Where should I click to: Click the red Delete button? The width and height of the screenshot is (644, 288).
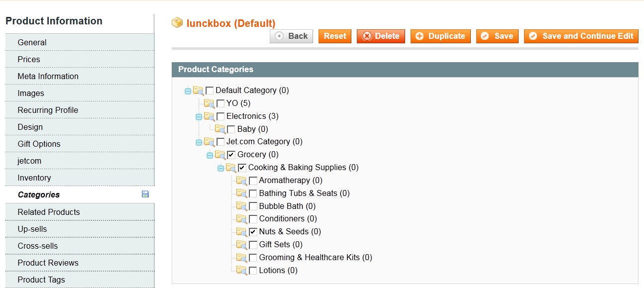pos(381,36)
